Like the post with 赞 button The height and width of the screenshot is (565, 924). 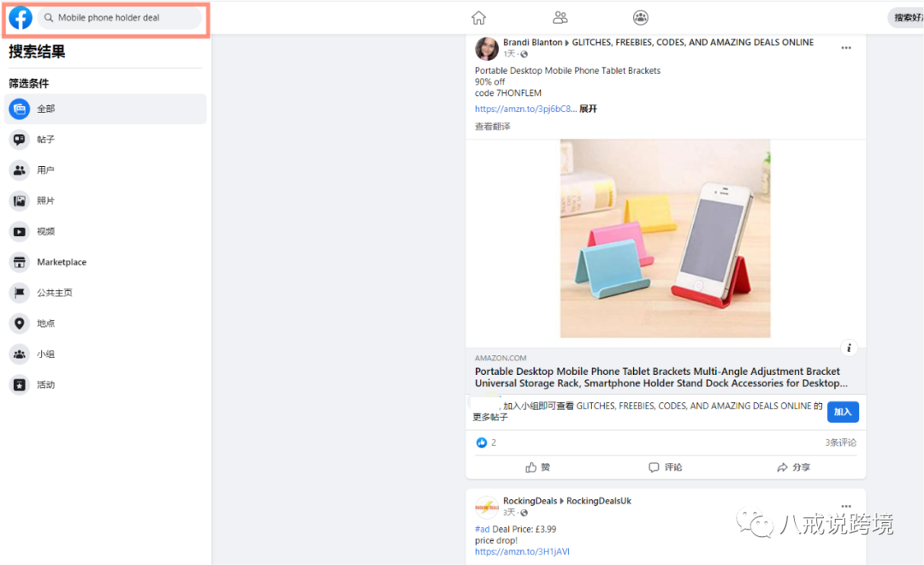pos(537,467)
